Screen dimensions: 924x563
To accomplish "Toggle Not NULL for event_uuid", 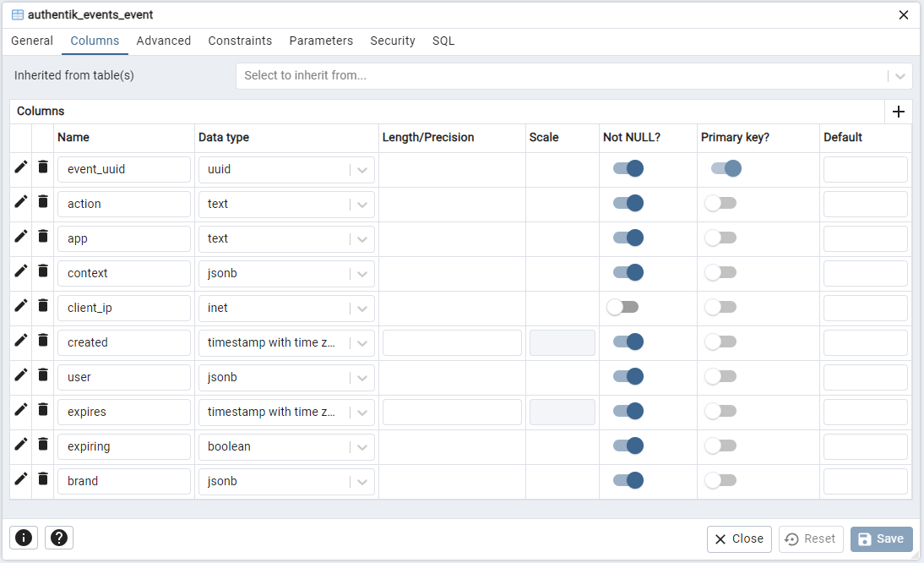I will (x=628, y=168).
